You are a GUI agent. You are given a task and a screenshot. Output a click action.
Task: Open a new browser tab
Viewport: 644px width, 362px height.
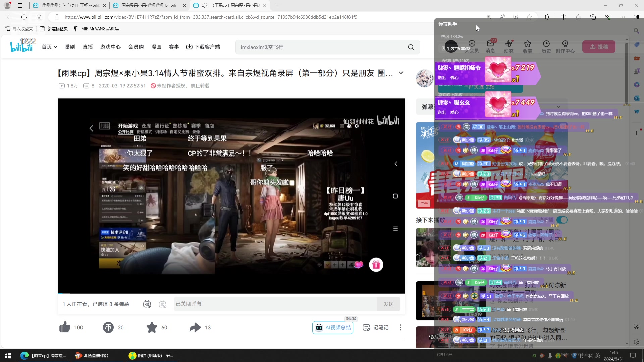coord(277,5)
